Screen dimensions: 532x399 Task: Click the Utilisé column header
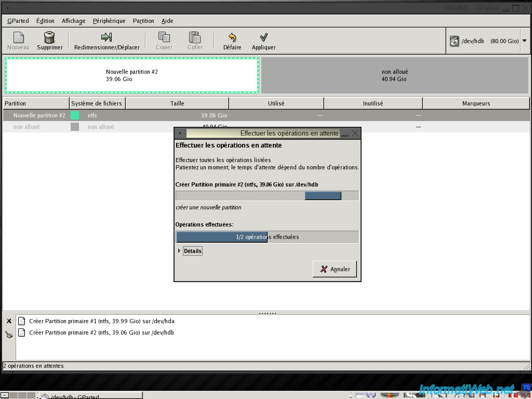(x=276, y=103)
